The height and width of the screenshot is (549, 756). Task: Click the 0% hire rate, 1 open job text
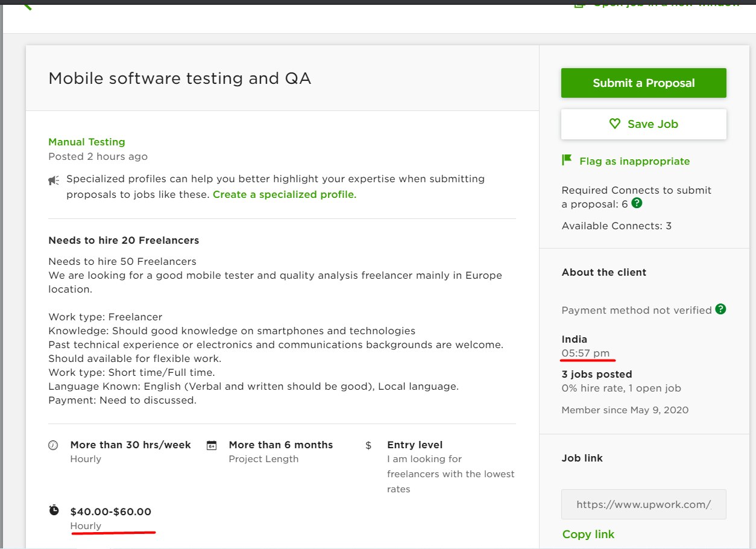(622, 388)
